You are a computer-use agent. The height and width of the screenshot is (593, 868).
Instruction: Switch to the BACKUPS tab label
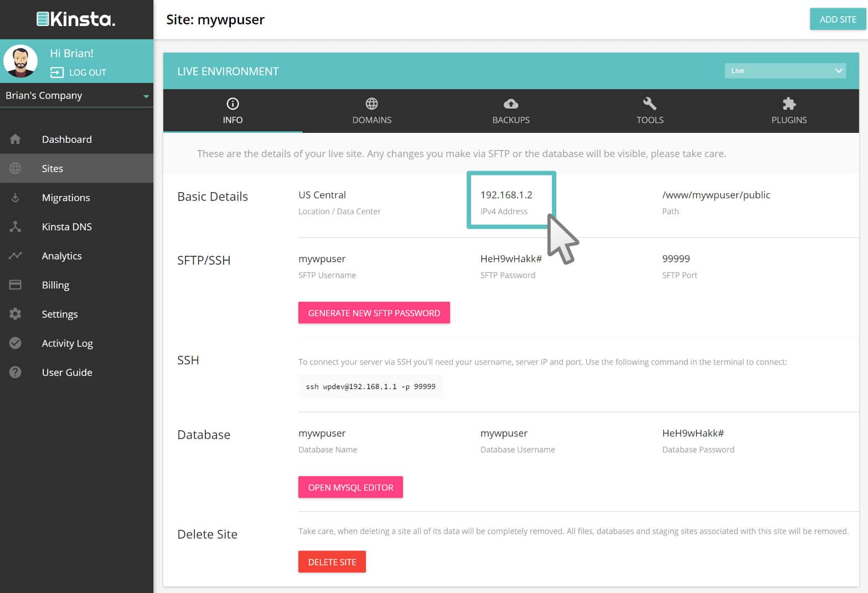[x=511, y=120]
